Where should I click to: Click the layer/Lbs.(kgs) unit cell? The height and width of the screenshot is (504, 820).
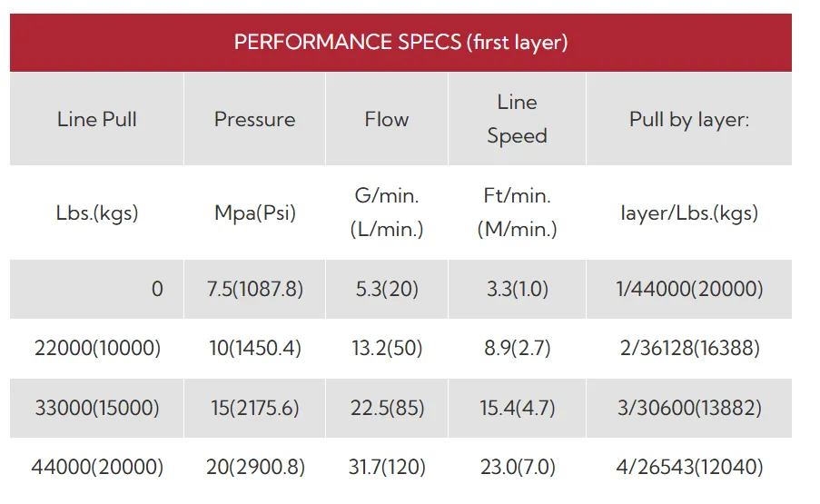coord(689,212)
